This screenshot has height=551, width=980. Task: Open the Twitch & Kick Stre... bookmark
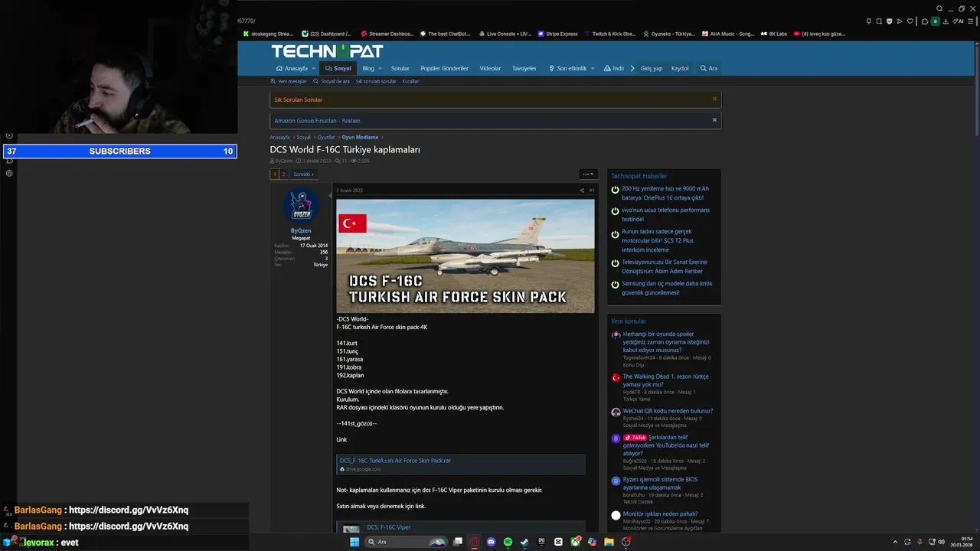coord(609,34)
